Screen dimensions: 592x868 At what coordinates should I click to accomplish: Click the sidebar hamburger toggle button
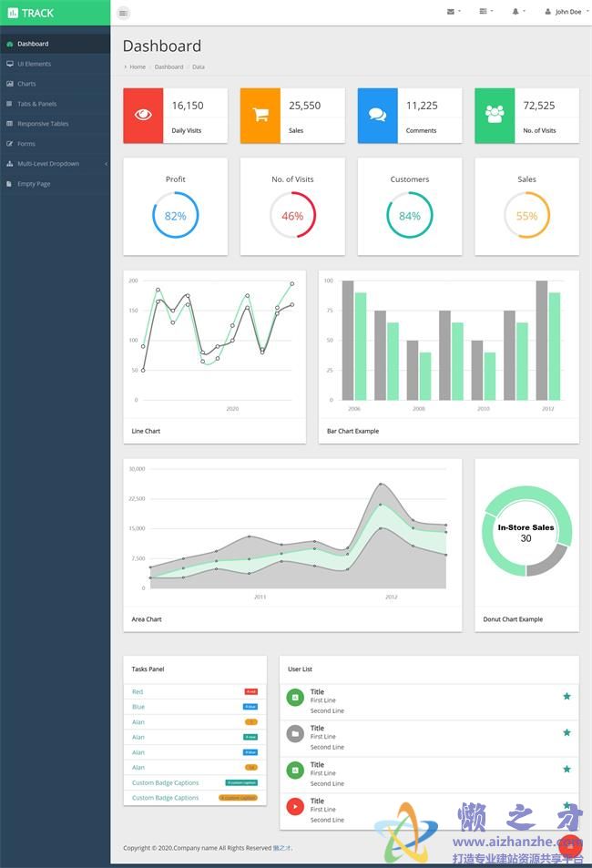pos(124,13)
